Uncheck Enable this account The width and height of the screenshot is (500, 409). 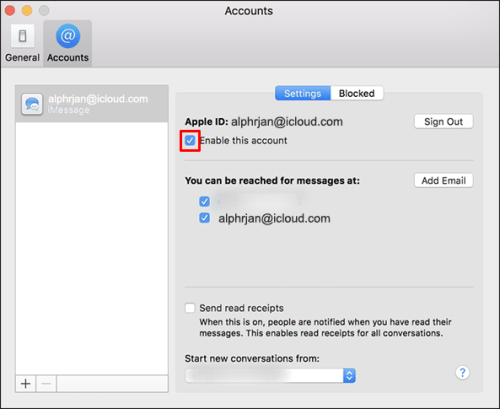click(190, 141)
